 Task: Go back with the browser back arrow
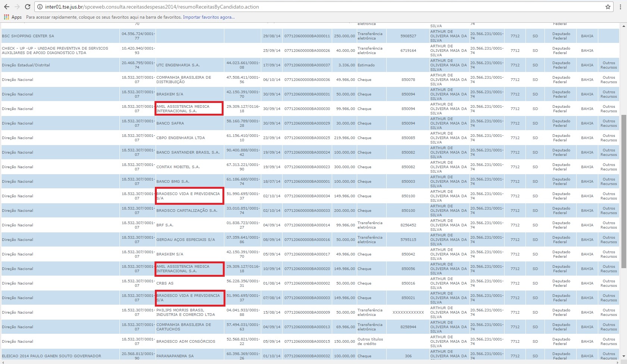tap(7, 7)
